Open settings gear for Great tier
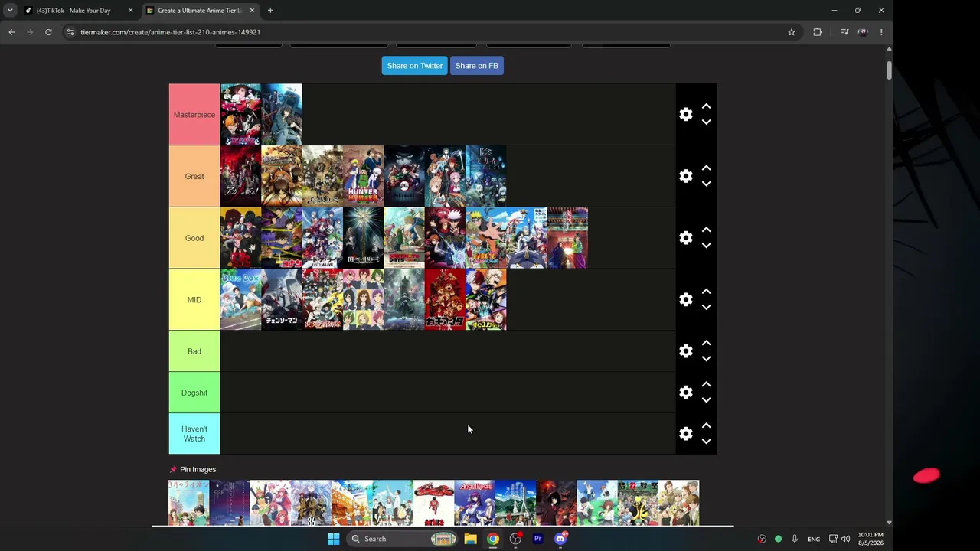 [x=686, y=176]
